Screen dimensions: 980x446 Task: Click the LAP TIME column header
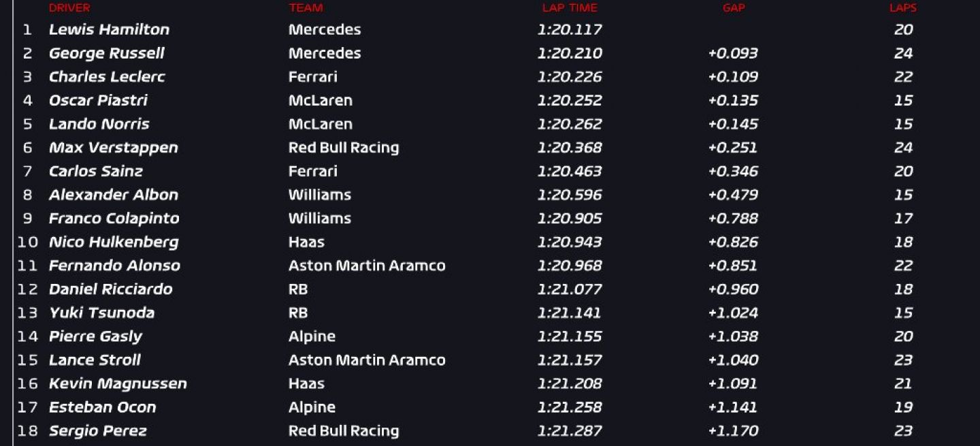(570, 8)
